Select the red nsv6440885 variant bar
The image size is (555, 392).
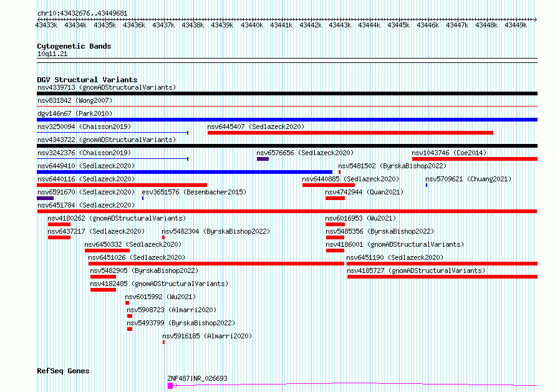(329, 185)
